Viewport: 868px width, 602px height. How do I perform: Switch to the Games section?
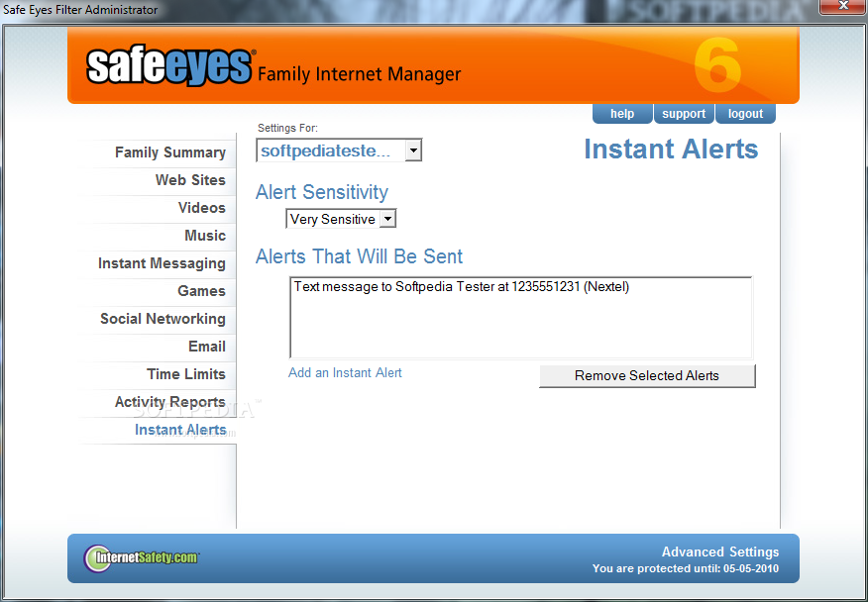[201, 291]
